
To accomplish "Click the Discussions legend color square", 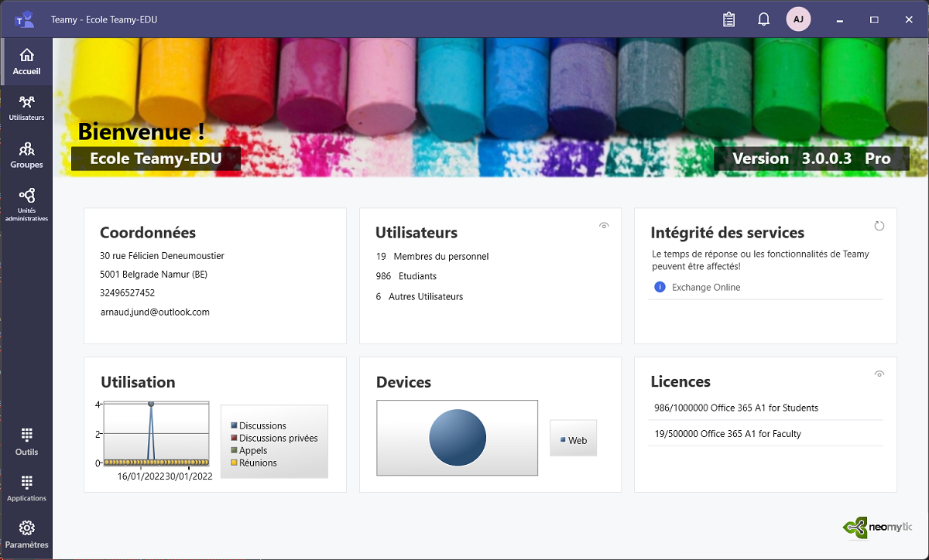I will pos(234,425).
